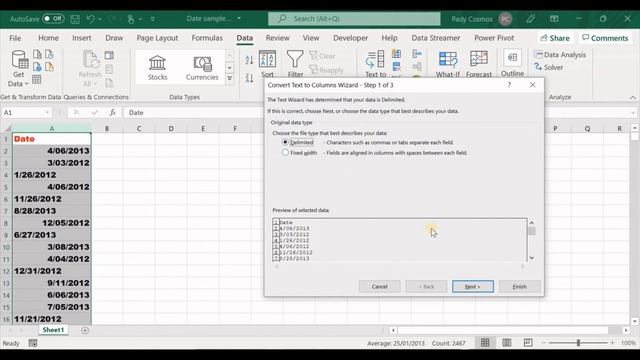This screenshot has height=360, width=640.
Task: Click Cancel in the wizard
Action: click(379, 287)
